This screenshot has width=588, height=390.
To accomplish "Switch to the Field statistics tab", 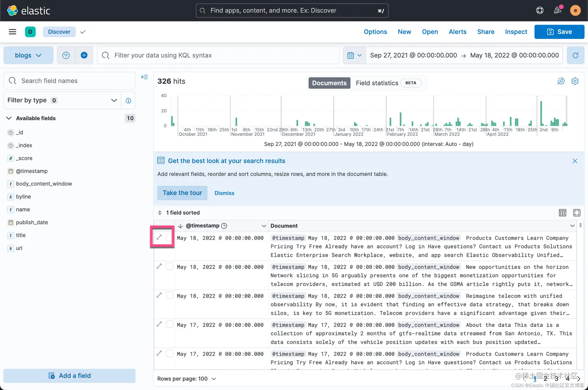I will [x=388, y=83].
